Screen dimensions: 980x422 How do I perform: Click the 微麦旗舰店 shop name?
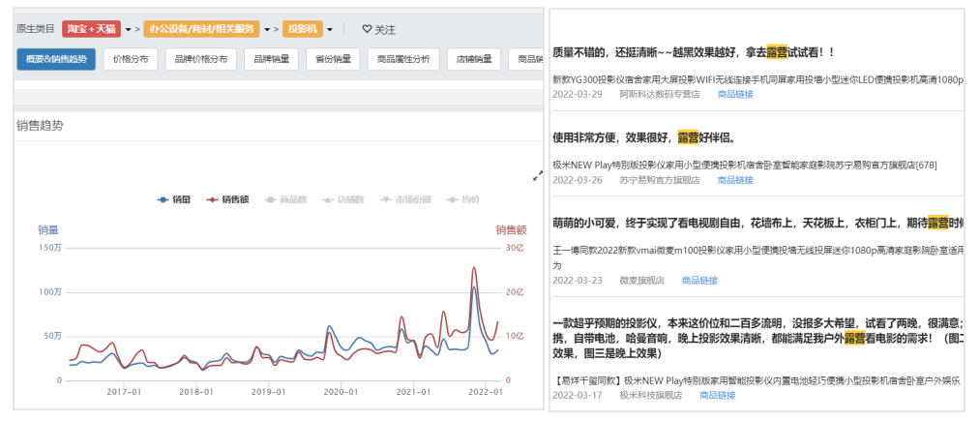pos(641,280)
